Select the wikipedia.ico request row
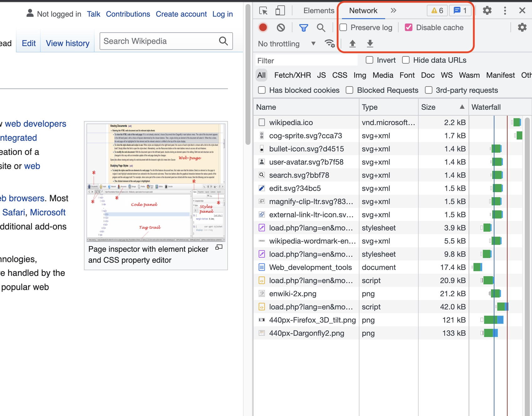 [388, 122]
